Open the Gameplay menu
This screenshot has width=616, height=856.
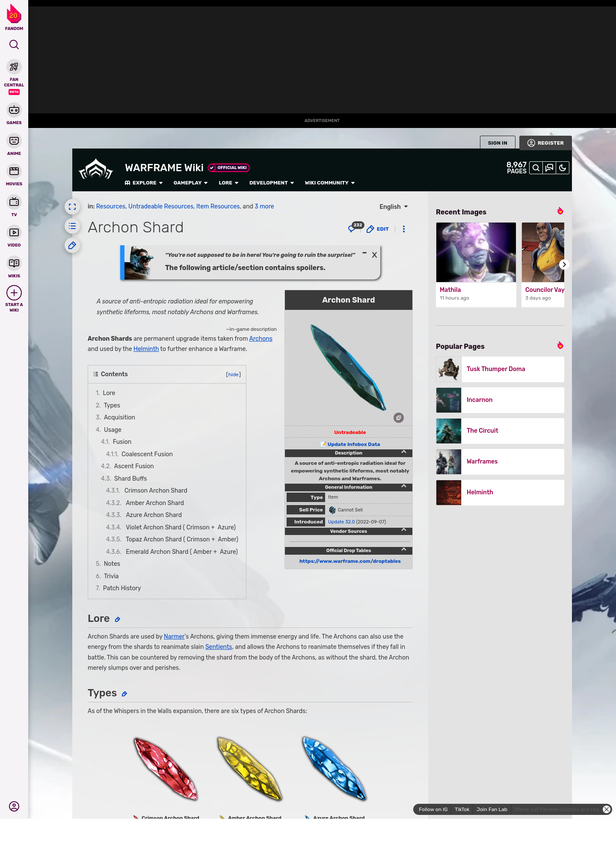click(190, 183)
